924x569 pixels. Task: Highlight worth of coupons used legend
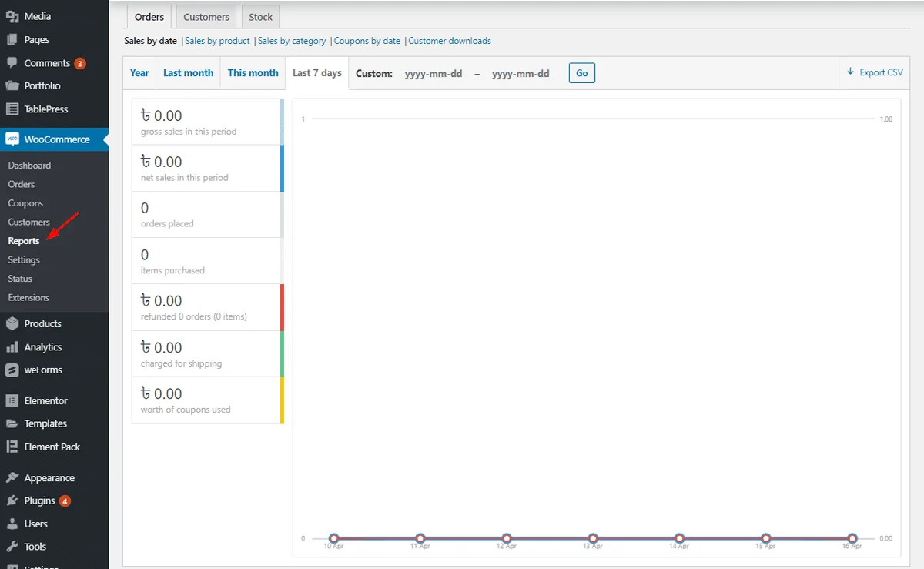click(x=207, y=400)
